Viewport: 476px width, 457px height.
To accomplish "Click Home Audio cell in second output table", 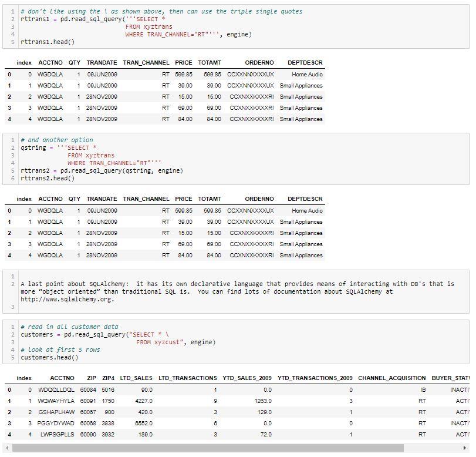I will (307, 211).
